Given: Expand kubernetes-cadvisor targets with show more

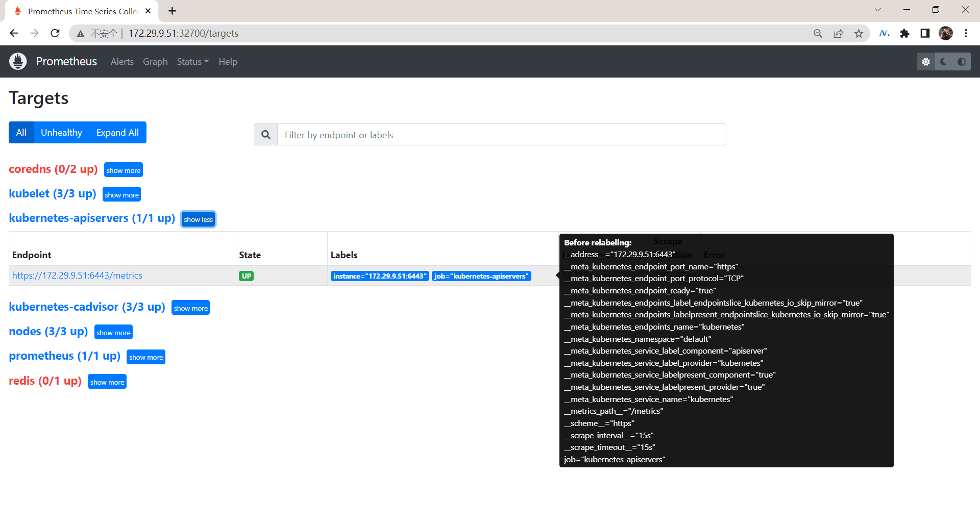Looking at the screenshot, I should 190,308.
